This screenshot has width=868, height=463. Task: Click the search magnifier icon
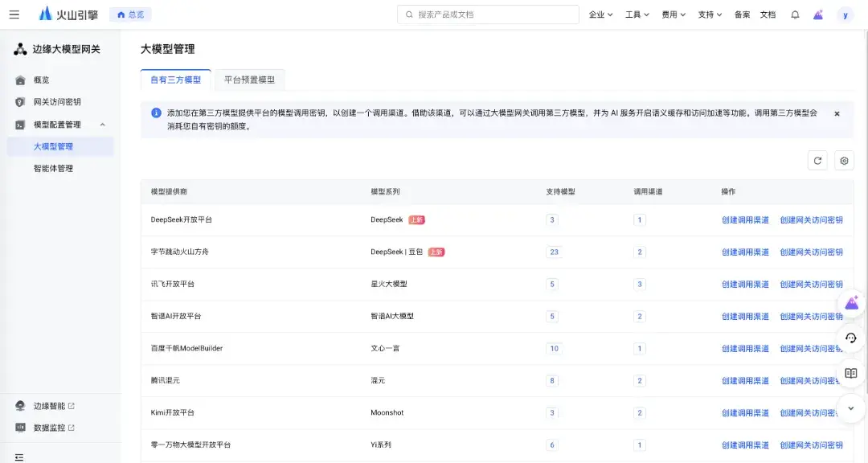tap(410, 14)
